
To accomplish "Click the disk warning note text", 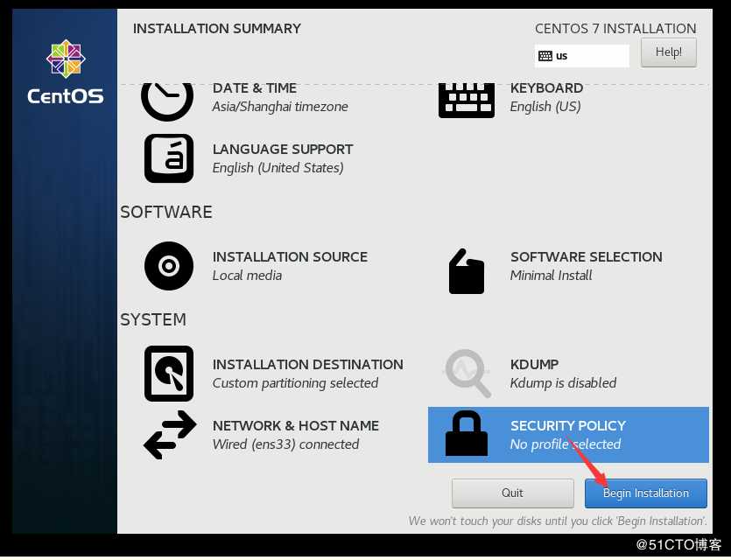I will (558, 521).
